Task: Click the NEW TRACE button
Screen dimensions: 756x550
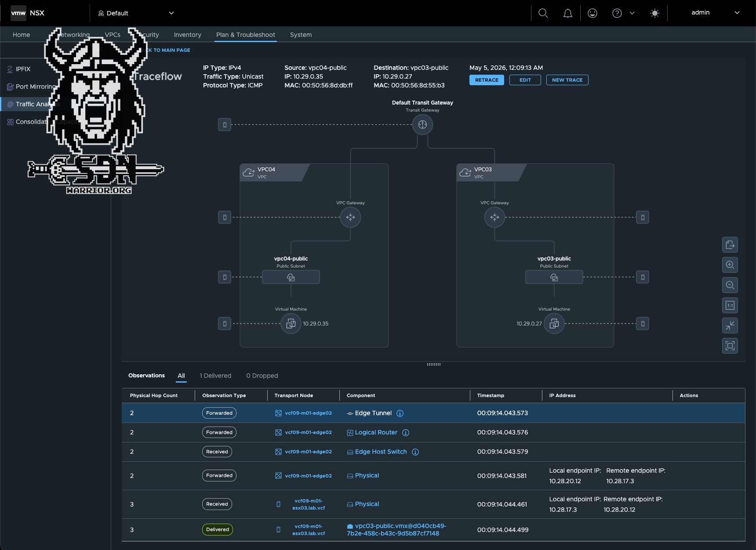Action: (x=567, y=80)
